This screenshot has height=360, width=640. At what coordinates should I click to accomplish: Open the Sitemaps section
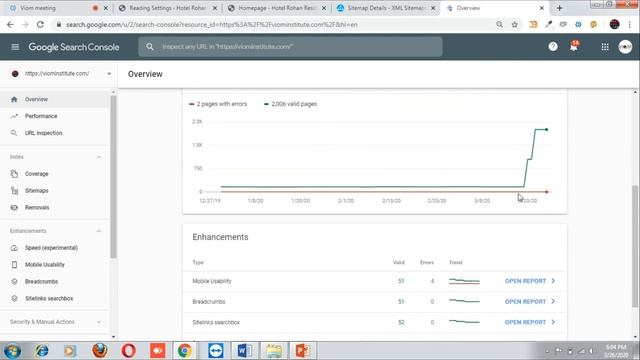click(55, 191)
